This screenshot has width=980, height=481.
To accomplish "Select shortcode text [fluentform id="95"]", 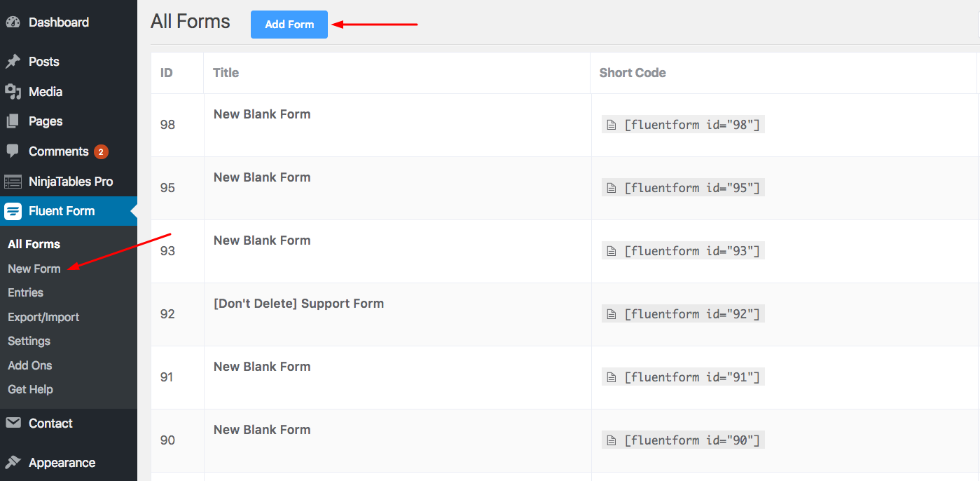I will click(692, 188).
